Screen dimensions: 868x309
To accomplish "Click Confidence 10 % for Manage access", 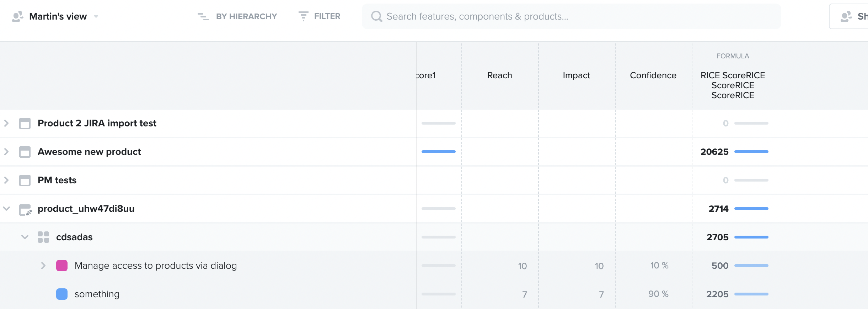I will [659, 266].
